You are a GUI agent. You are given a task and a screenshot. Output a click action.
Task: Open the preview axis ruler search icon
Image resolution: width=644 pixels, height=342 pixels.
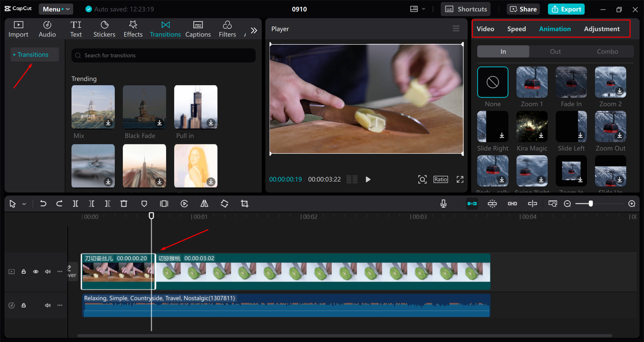553,203
